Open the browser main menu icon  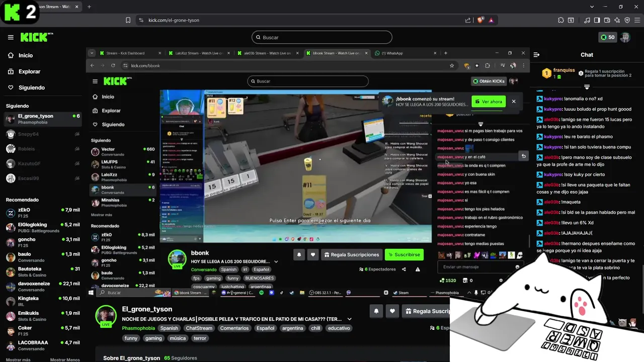(637, 20)
